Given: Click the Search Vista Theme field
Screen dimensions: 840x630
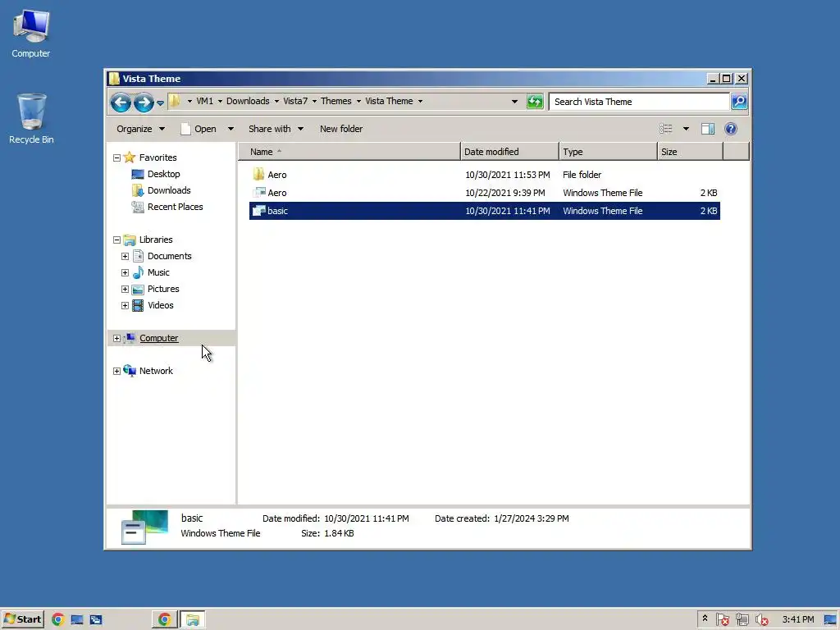Looking at the screenshot, I should pos(638,102).
